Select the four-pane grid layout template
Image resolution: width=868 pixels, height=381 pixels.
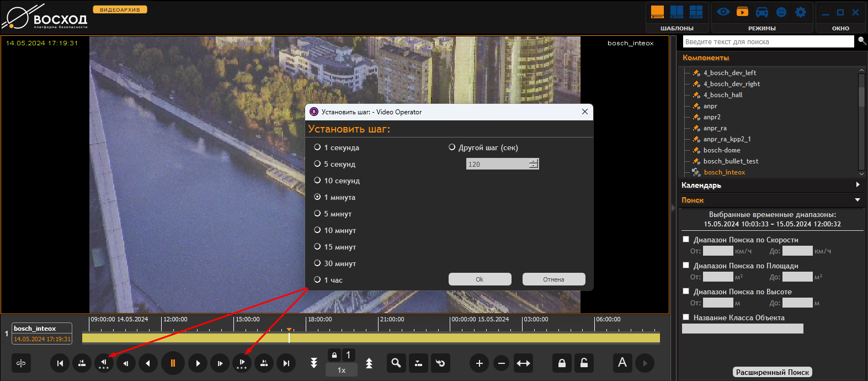tap(696, 12)
